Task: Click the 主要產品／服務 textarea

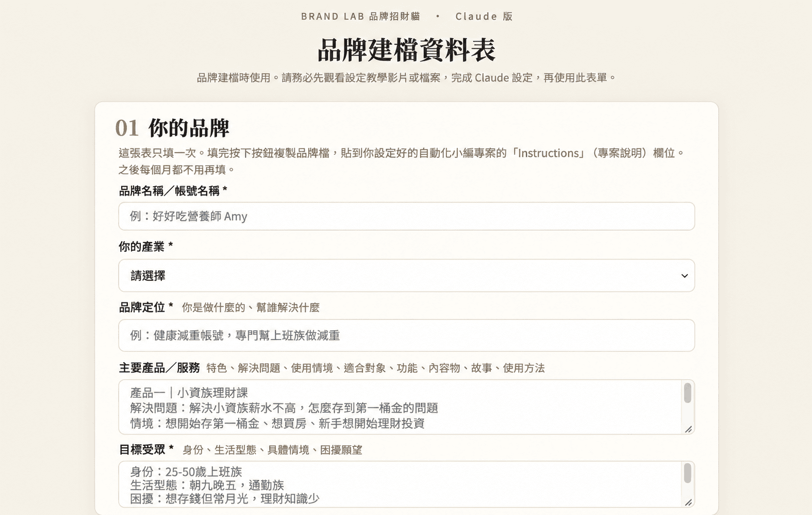Action: [406, 407]
